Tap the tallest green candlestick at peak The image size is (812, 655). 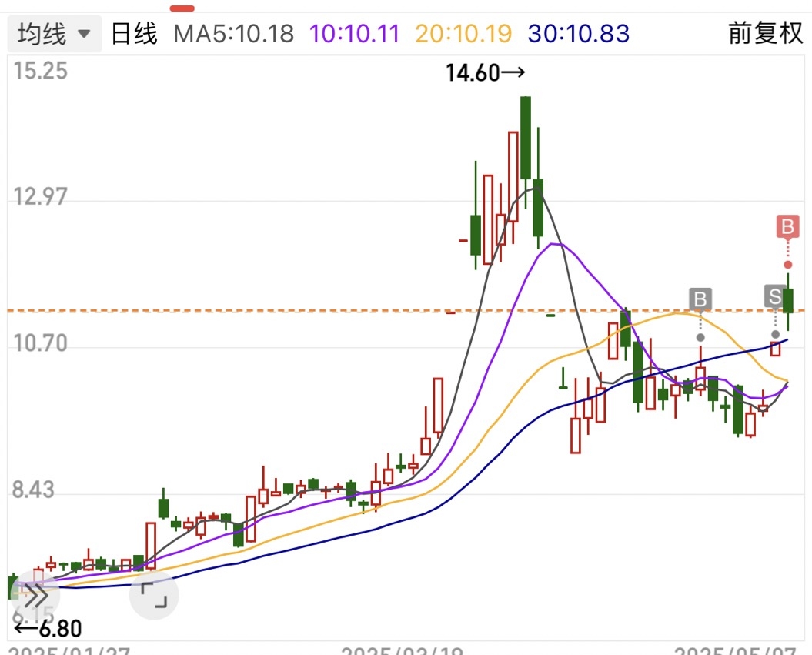click(x=526, y=139)
